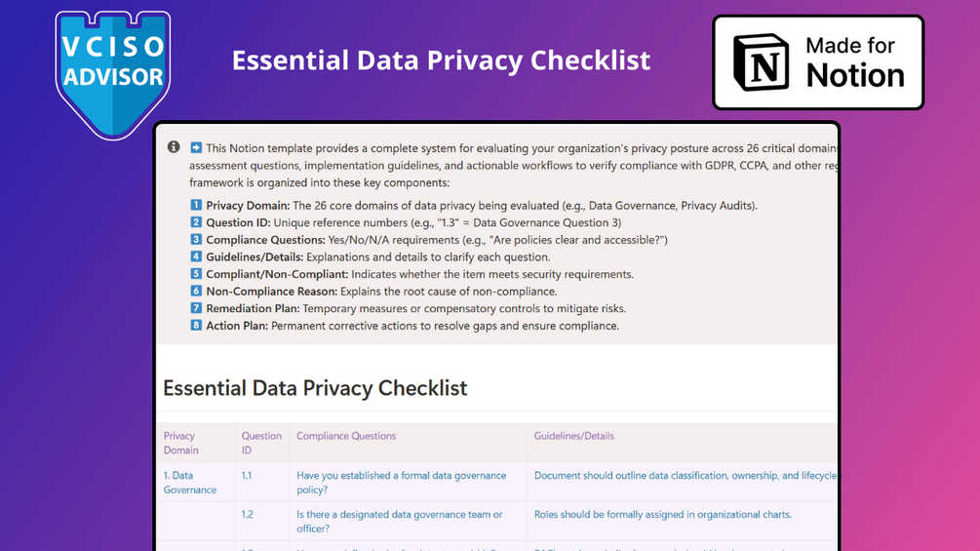Click the blue arrow emoji icon

point(196,147)
